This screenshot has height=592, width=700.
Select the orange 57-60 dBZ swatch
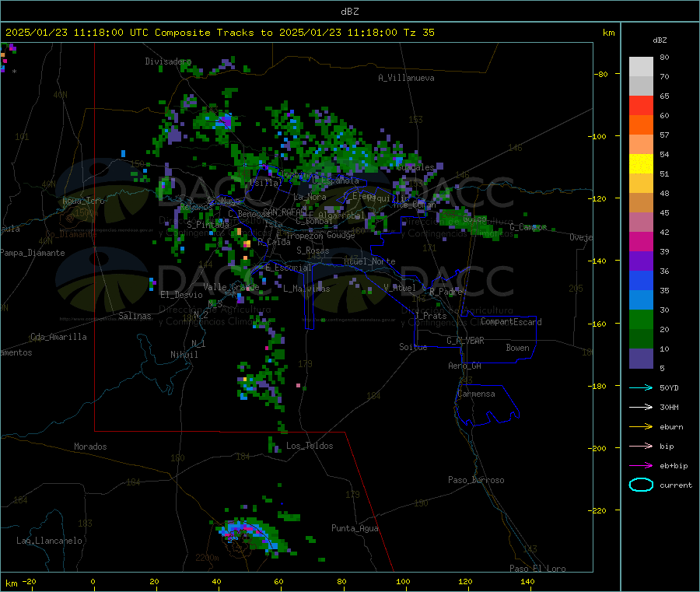tap(641, 125)
